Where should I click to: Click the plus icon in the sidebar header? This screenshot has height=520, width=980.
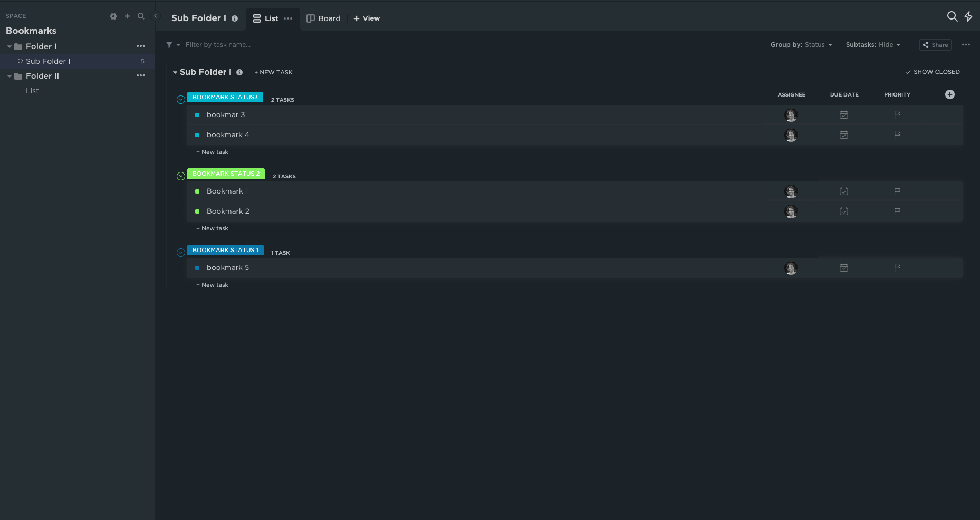[127, 16]
